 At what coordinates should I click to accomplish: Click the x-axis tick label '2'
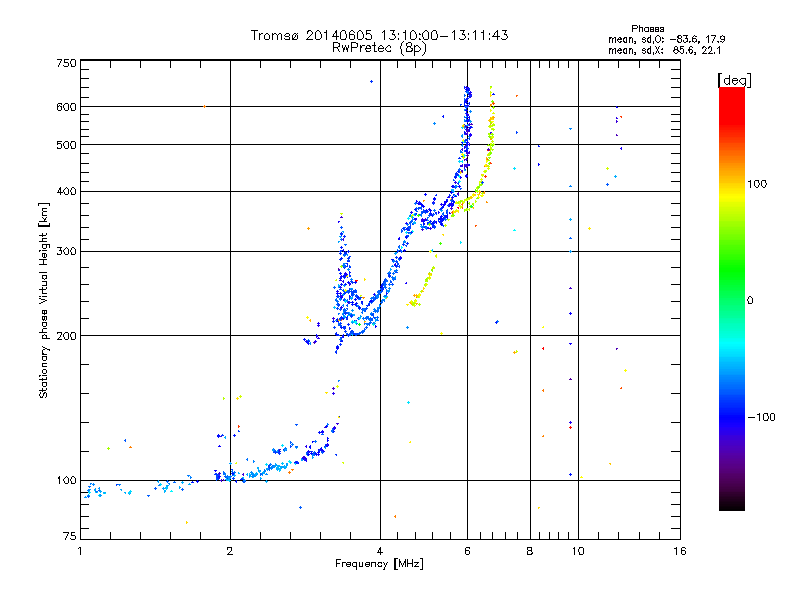click(230, 551)
